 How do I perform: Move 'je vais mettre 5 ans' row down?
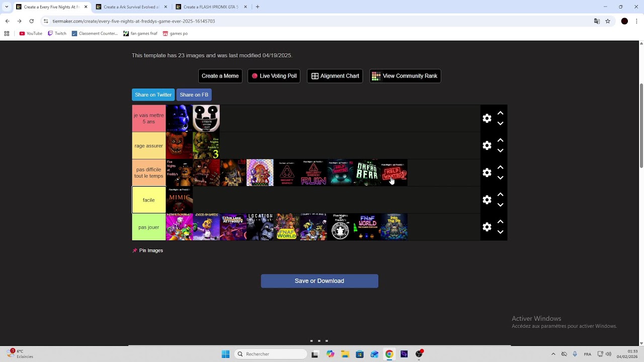500,124
